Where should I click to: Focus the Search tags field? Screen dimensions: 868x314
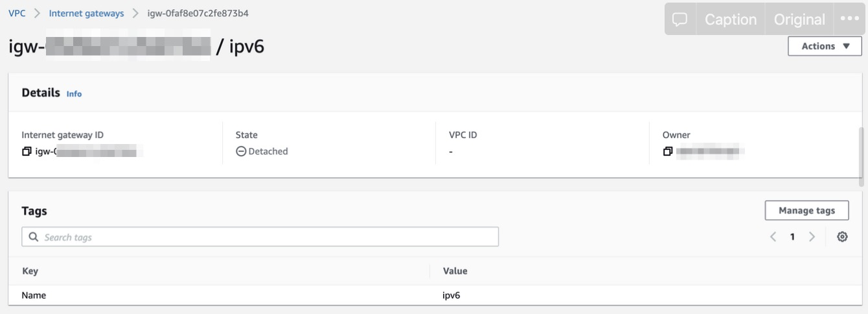click(x=260, y=237)
